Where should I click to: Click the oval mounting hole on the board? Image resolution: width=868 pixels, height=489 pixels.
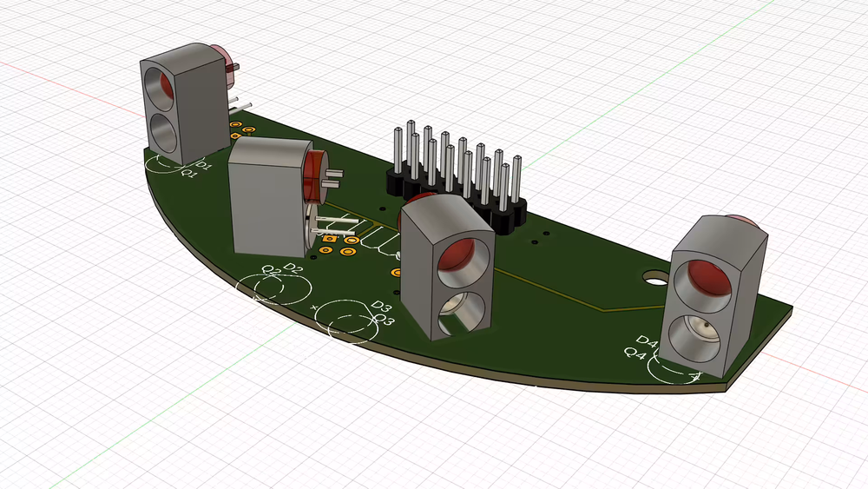[x=654, y=278]
